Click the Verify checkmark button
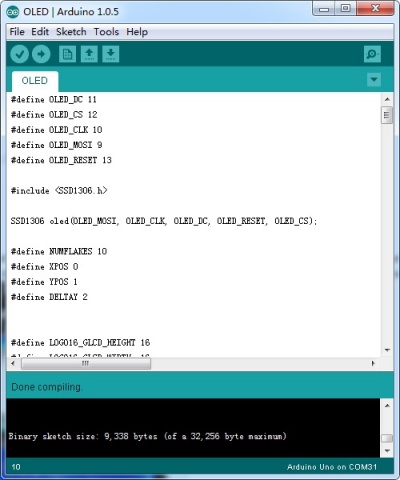 point(19,54)
